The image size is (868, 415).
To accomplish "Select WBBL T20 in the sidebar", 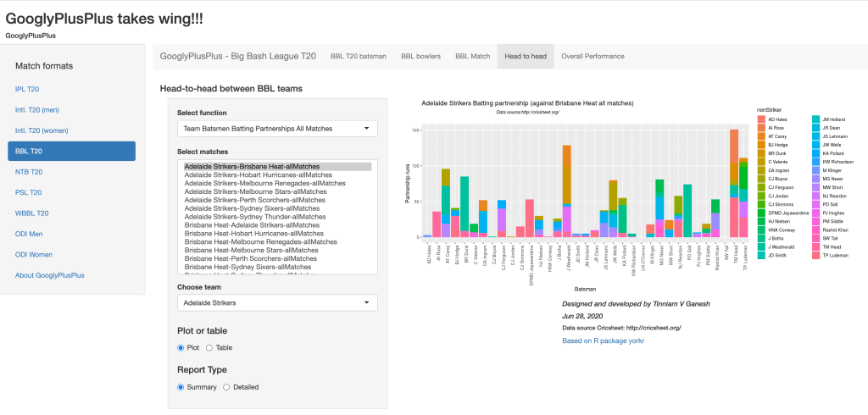I will click(32, 213).
